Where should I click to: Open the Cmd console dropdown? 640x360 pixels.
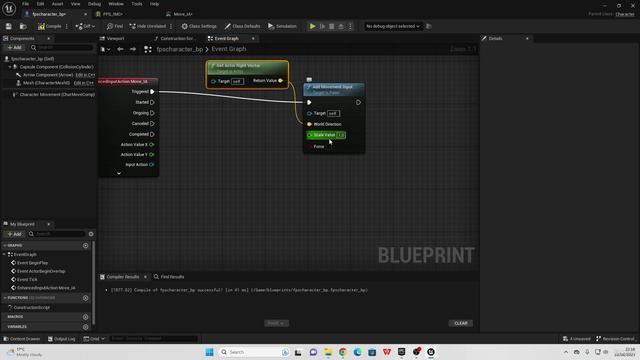pyautogui.click(x=94, y=339)
